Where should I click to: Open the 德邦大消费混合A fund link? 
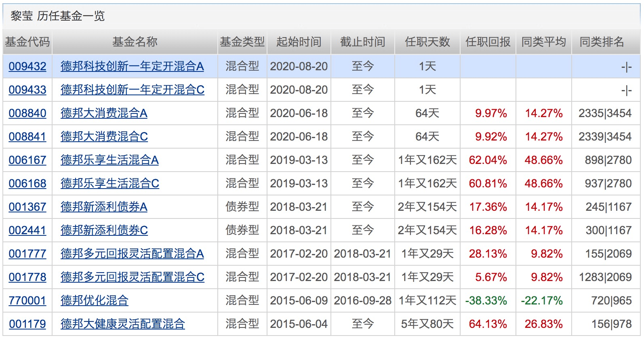(x=104, y=113)
